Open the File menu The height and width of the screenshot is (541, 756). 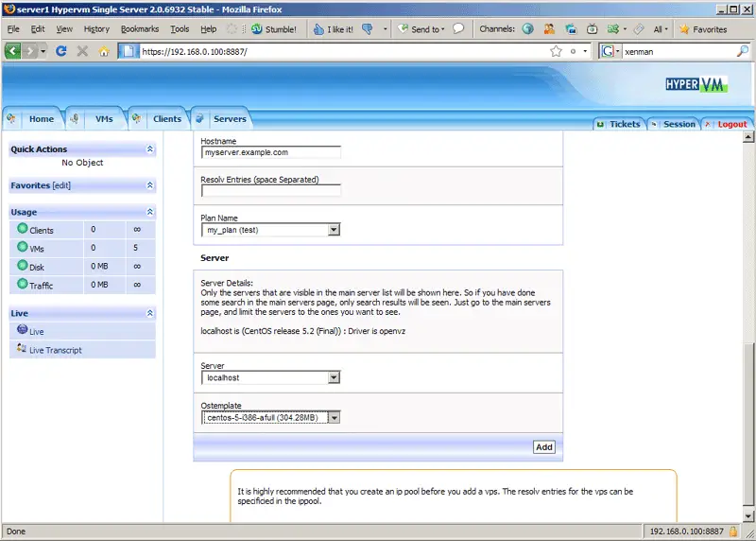[x=13, y=29]
